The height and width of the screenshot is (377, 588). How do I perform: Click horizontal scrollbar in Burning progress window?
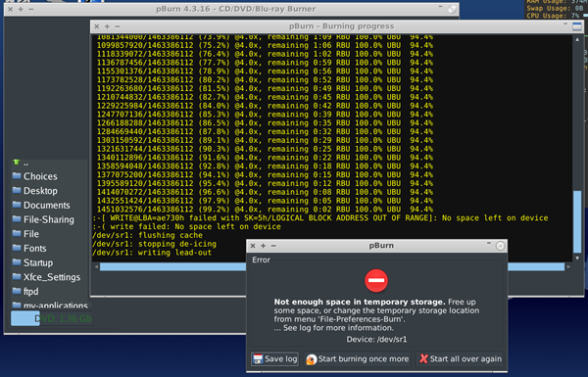(x=332, y=266)
